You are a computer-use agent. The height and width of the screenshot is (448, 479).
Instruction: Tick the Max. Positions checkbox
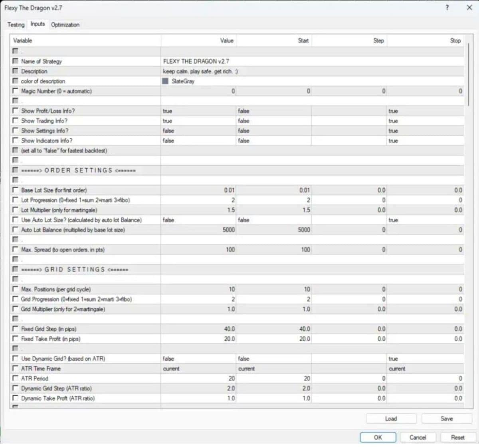(x=16, y=289)
